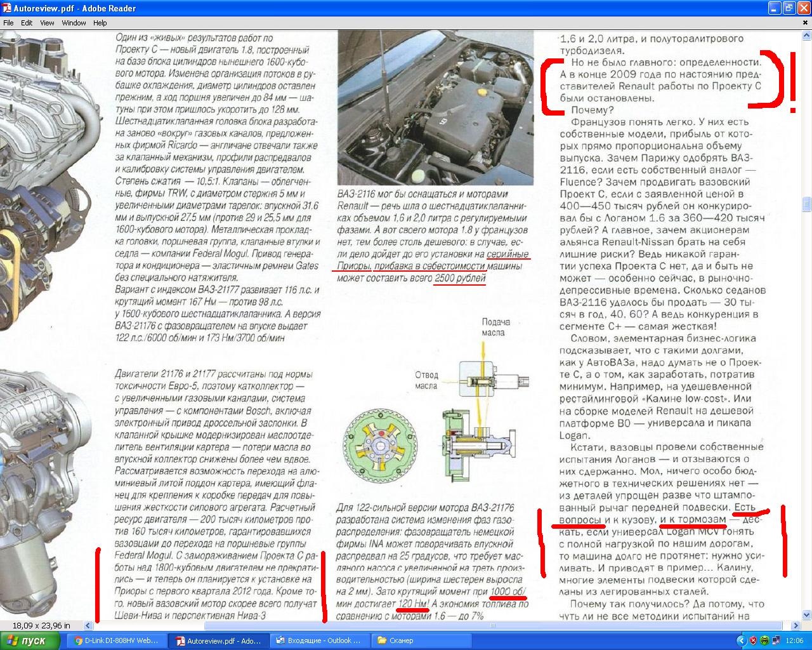Select the Autoreview.pdf Adobe Reader taskbar button
Viewport: 812px width, 650px height.
pyautogui.click(x=220, y=640)
